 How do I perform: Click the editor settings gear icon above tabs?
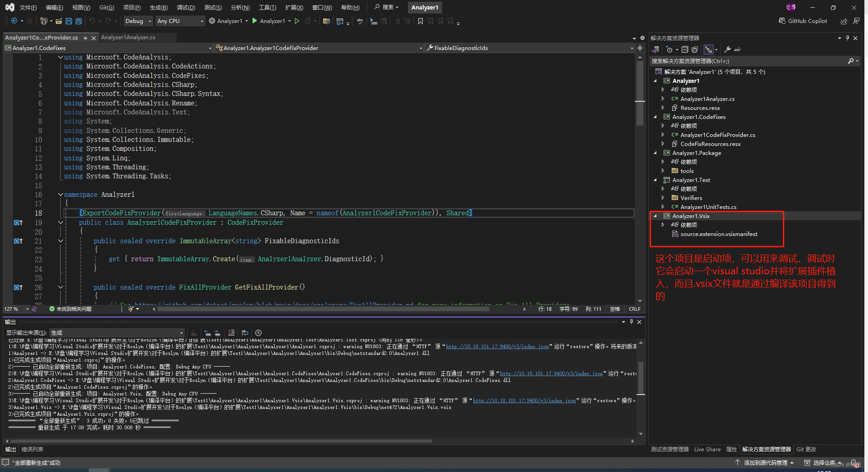pyautogui.click(x=642, y=38)
